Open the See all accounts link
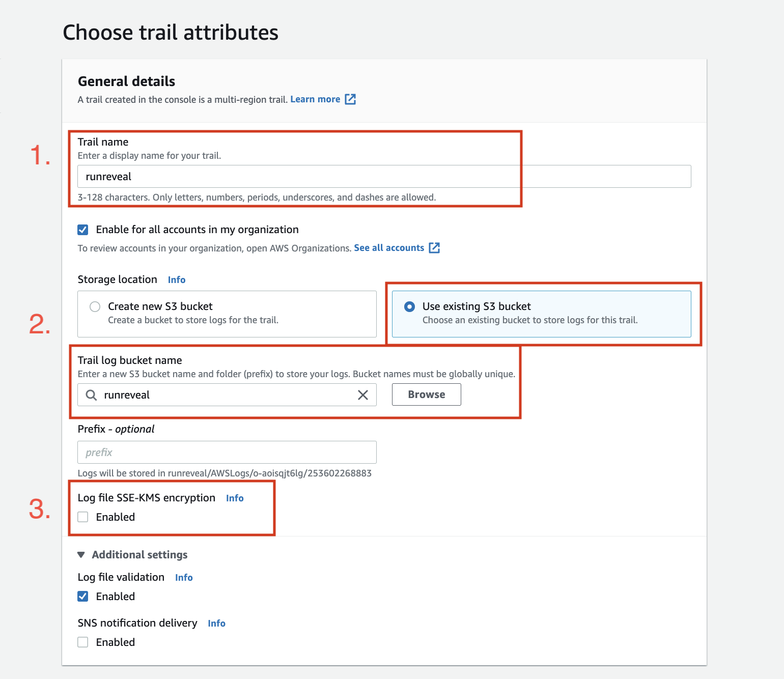The width and height of the screenshot is (784, 679). pyautogui.click(x=389, y=248)
